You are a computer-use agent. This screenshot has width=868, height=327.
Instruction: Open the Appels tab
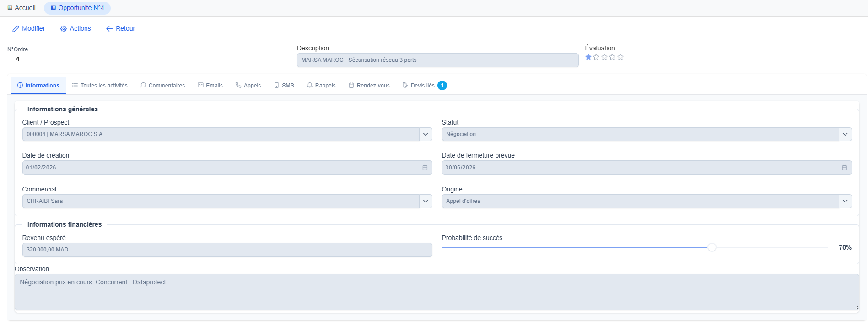248,86
